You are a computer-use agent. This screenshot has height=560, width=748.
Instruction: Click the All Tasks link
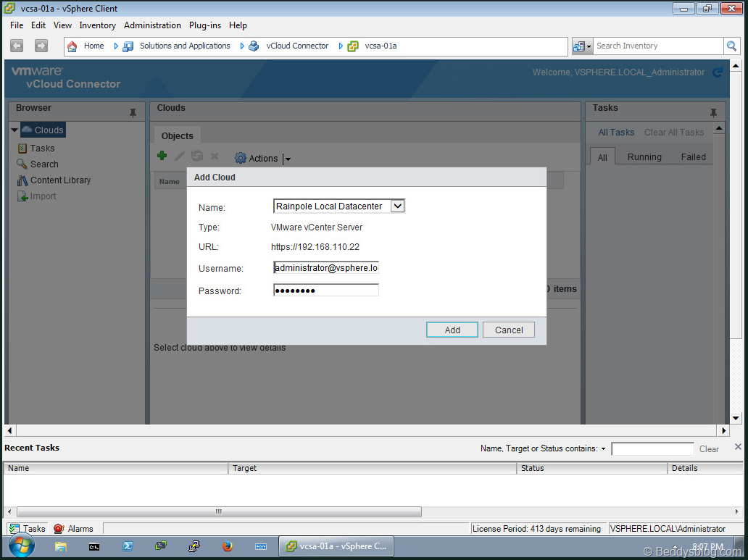point(616,133)
